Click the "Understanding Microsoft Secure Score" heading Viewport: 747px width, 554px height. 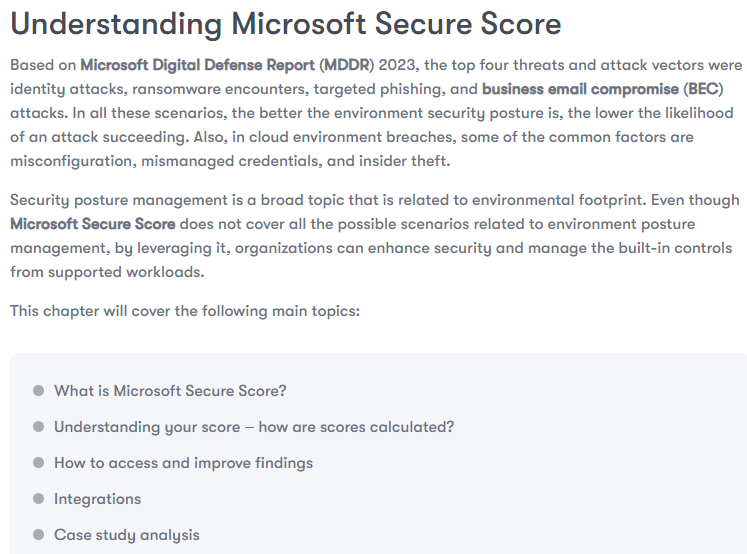click(285, 24)
